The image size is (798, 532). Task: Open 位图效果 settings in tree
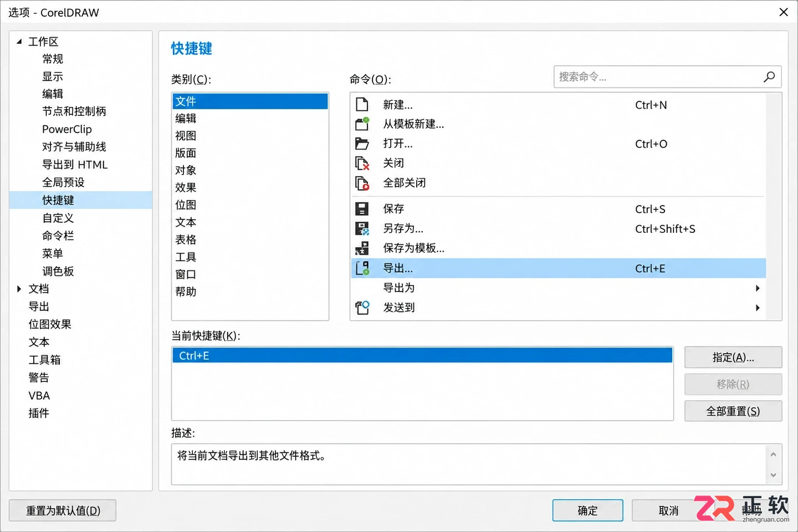(x=50, y=324)
